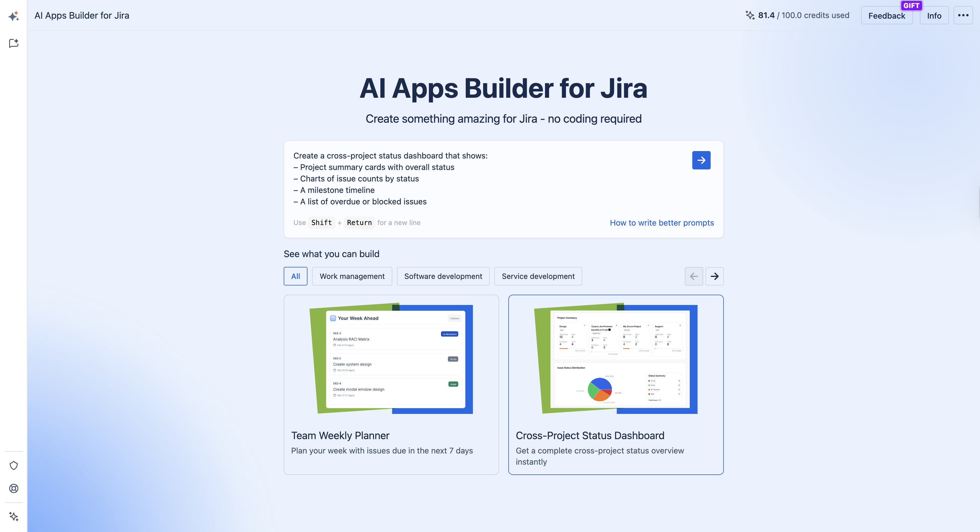
Task: Click 'AI Apps Builder for Jira' header title
Action: (82, 15)
